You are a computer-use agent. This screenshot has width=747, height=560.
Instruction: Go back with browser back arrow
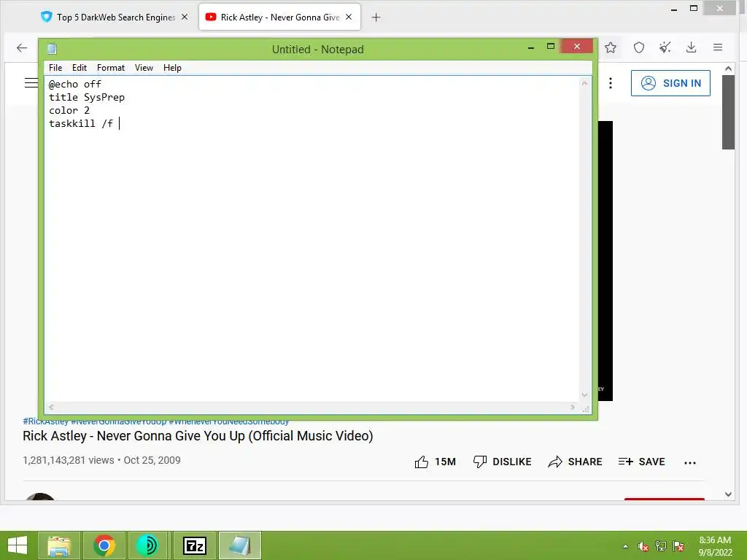[x=21, y=47]
